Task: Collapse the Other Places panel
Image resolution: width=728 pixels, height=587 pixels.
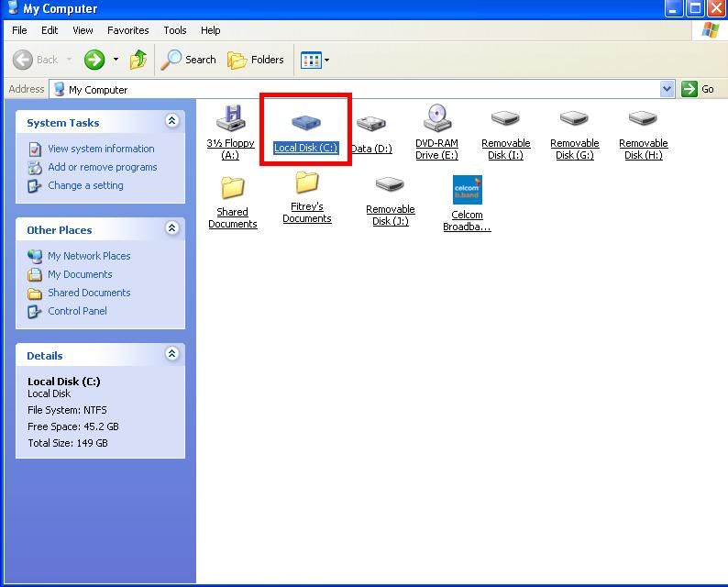Action: (171, 228)
